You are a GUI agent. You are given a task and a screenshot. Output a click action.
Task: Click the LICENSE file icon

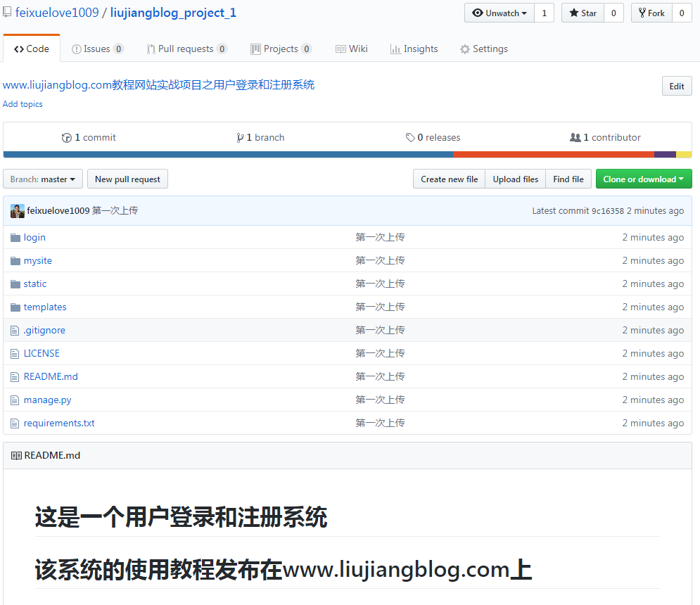click(15, 354)
